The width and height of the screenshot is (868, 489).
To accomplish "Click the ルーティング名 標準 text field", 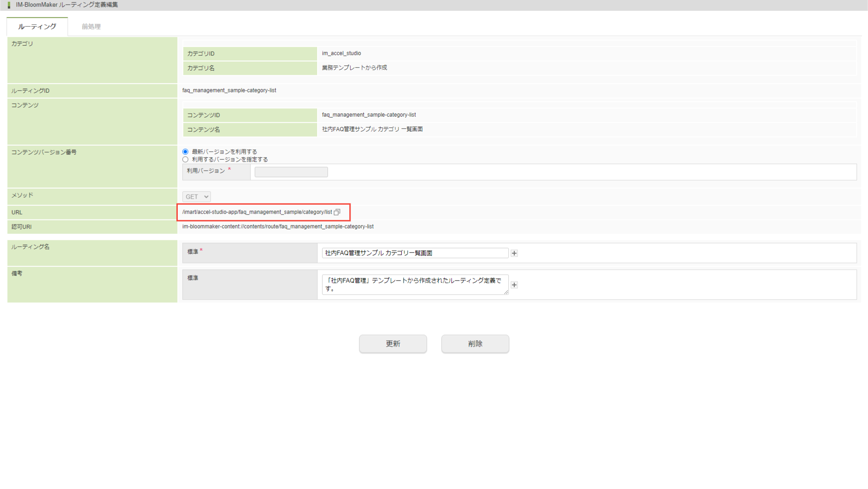I will coord(415,253).
